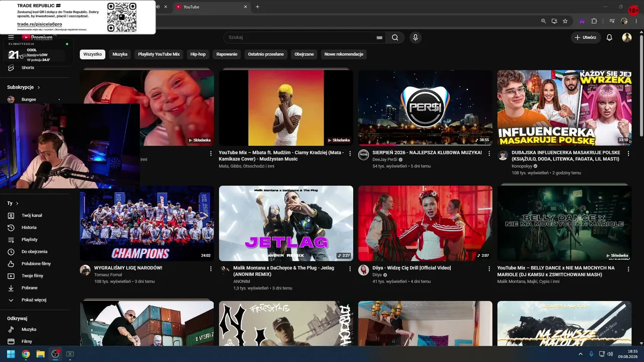Open Shorts from the sidebar
The height and width of the screenshot is (362, 644).
28,67
